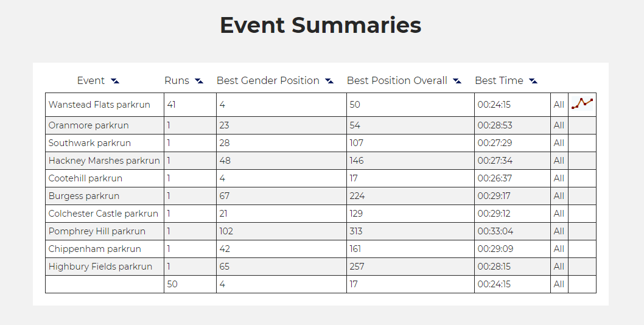Screen dimensions: 644x325
Task: Open Wanstead Flats parkrun event link
Action: point(99,105)
